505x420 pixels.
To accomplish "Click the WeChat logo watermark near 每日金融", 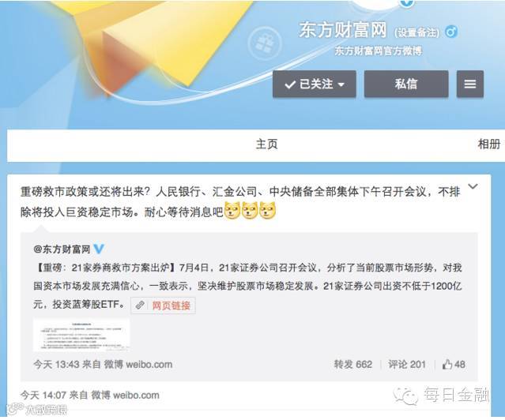I will click(405, 396).
